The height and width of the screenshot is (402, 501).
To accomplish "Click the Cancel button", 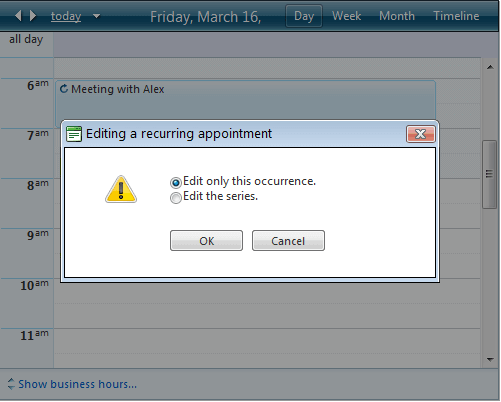I will [x=288, y=240].
